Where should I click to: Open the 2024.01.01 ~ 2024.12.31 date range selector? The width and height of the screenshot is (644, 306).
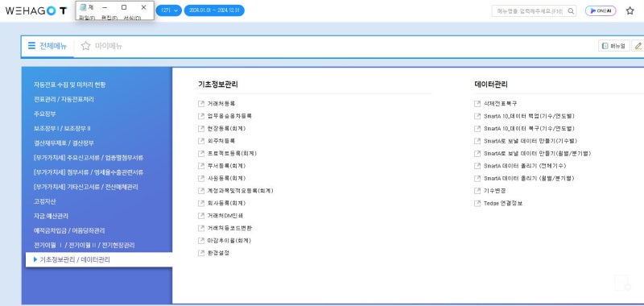click(x=214, y=10)
